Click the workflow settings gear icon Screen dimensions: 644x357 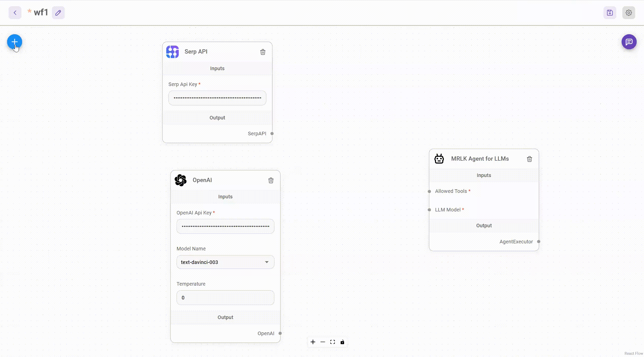(x=629, y=13)
